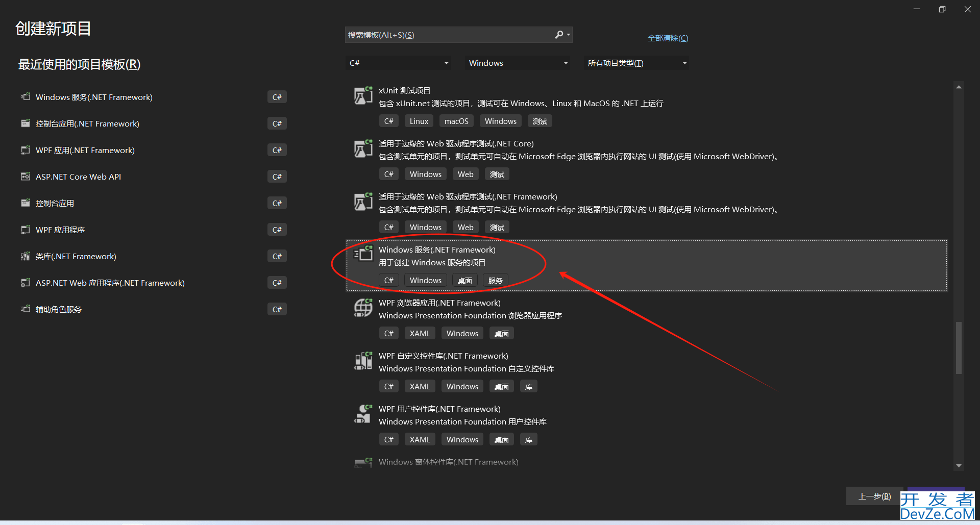This screenshot has height=525, width=980.
Task: Click template list scrollbar up arrow
Action: pyautogui.click(x=959, y=87)
